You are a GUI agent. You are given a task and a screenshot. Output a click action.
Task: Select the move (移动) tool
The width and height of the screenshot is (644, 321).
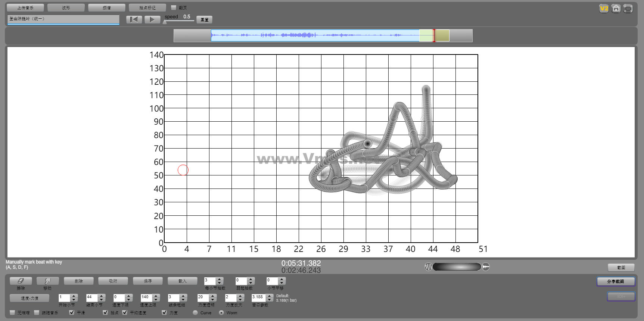point(48,281)
